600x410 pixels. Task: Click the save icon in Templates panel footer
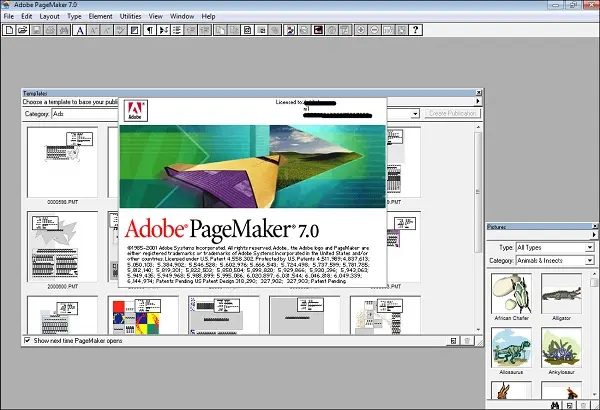tap(453, 341)
